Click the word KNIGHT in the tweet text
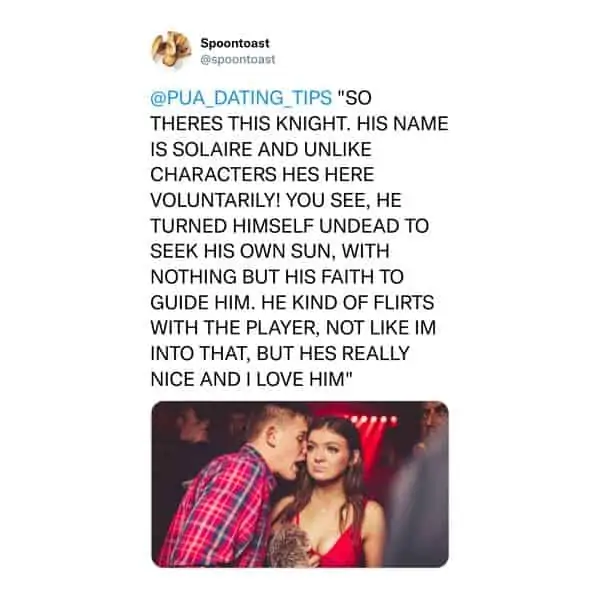The height and width of the screenshot is (599, 599). click(x=312, y=123)
